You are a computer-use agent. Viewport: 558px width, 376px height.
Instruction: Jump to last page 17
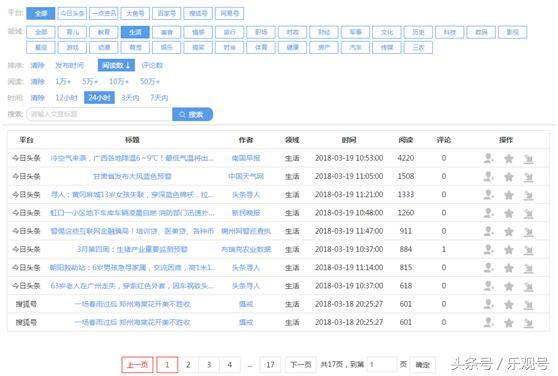pyautogui.click(x=270, y=365)
